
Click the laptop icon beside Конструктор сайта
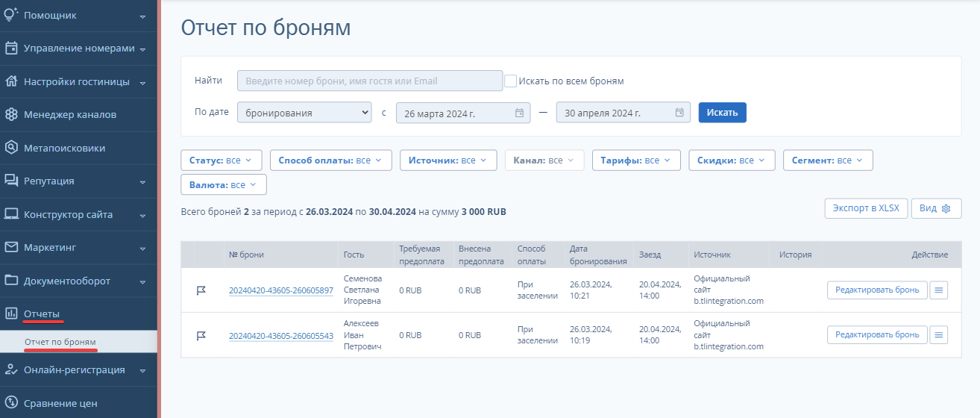pyautogui.click(x=11, y=214)
